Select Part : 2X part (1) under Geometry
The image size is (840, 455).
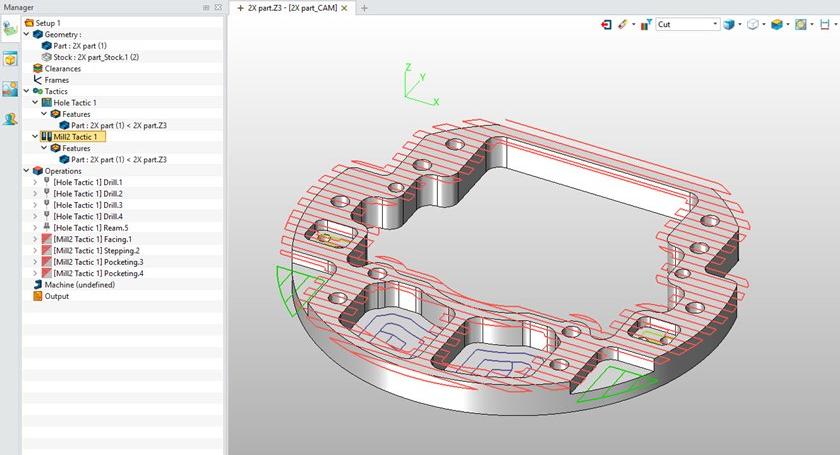(80, 46)
